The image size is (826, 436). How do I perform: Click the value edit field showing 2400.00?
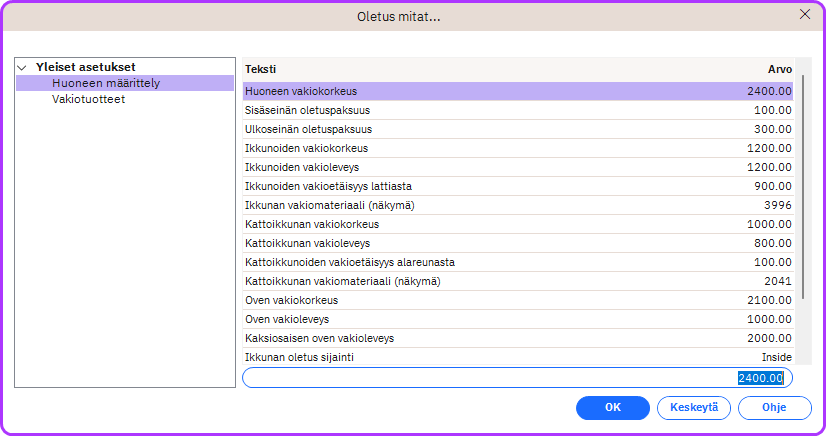click(517, 378)
